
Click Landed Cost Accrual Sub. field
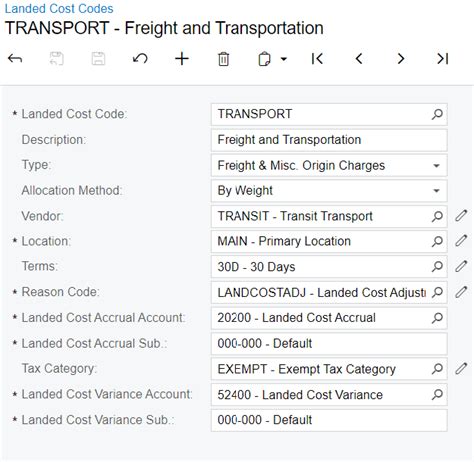[329, 343]
